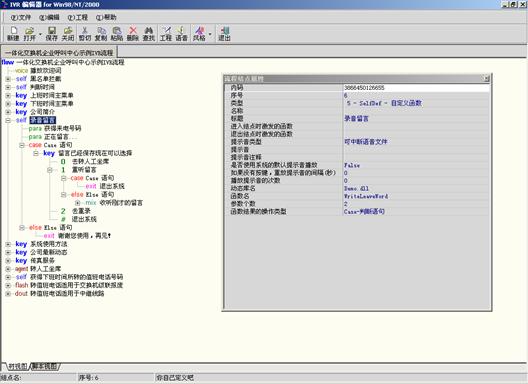Switch to the 脚本视图 bottom tab
The image size is (528, 384).
[x=45, y=366]
